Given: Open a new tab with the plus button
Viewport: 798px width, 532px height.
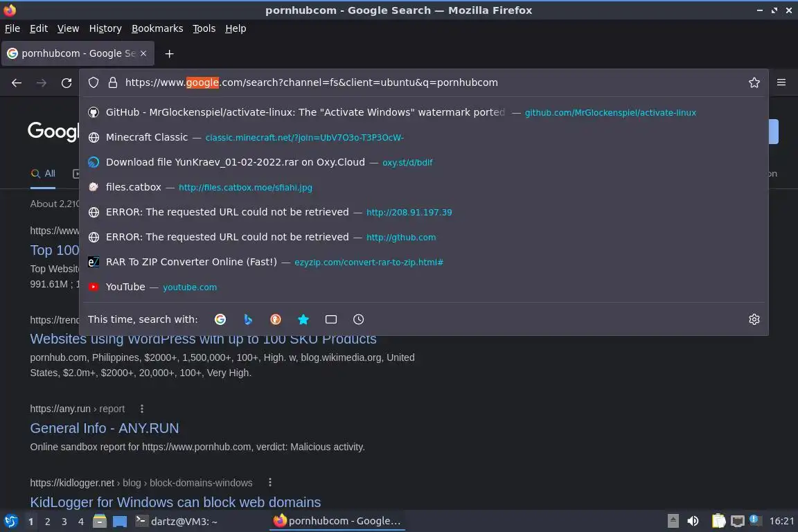Looking at the screenshot, I should tap(170, 53).
